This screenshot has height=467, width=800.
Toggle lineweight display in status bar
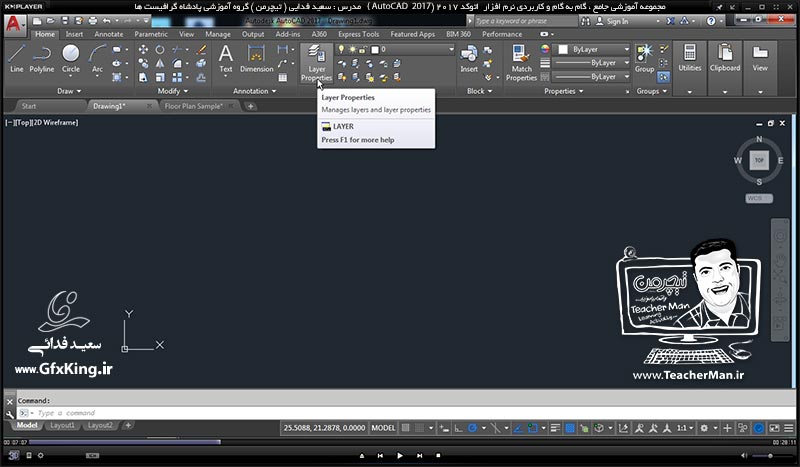pos(556,428)
